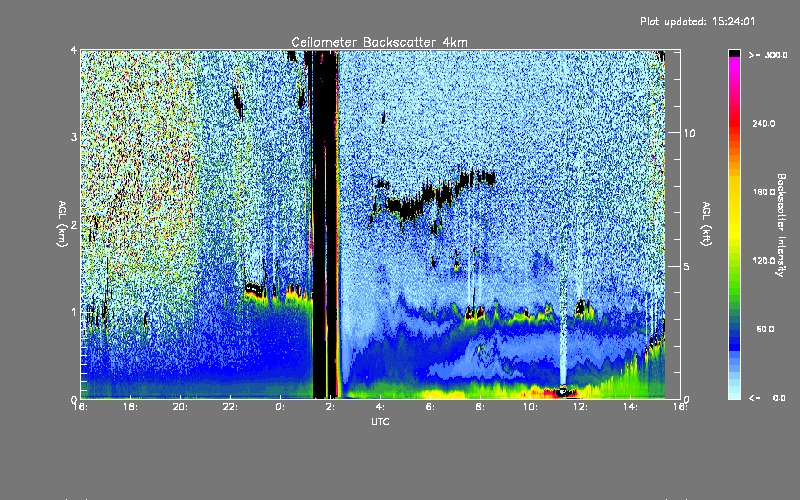Click the '6:' time tick label
Screen dimensions: 800x500
(x=431, y=407)
